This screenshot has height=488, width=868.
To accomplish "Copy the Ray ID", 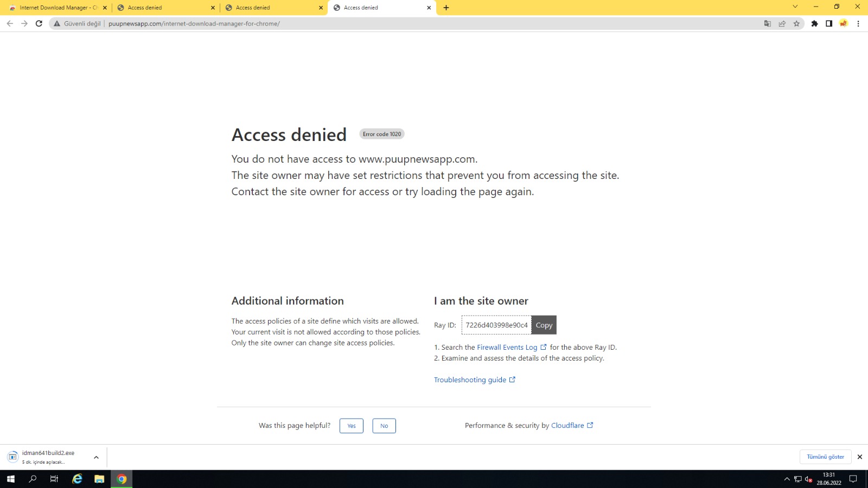I will click(x=544, y=325).
